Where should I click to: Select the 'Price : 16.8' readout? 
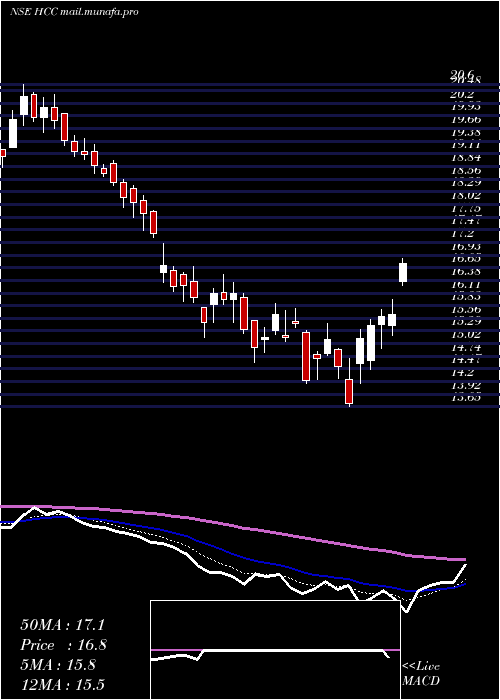63,645
